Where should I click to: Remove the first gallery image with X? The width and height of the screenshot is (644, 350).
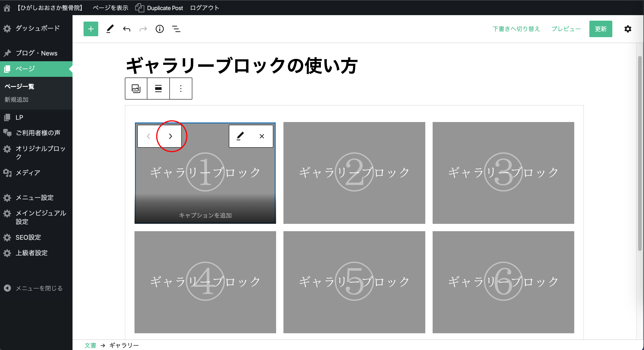pyautogui.click(x=262, y=136)
